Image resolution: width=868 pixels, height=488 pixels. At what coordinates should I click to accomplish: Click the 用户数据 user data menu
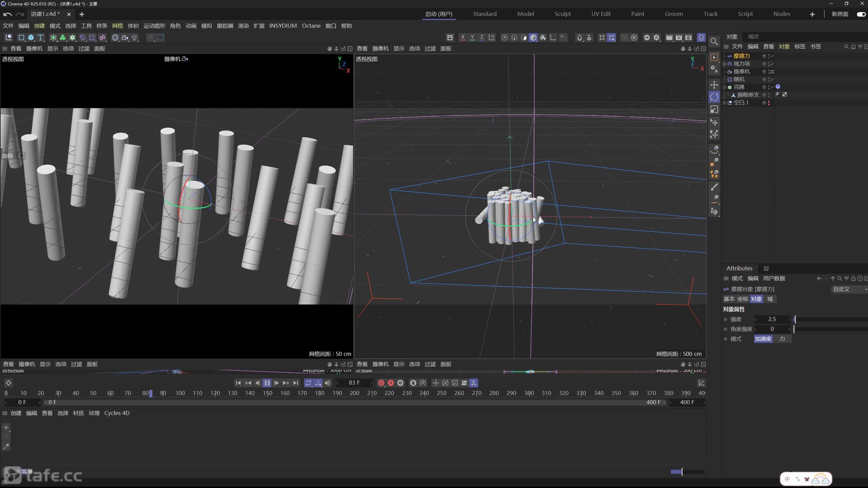[x=774, y=278]
